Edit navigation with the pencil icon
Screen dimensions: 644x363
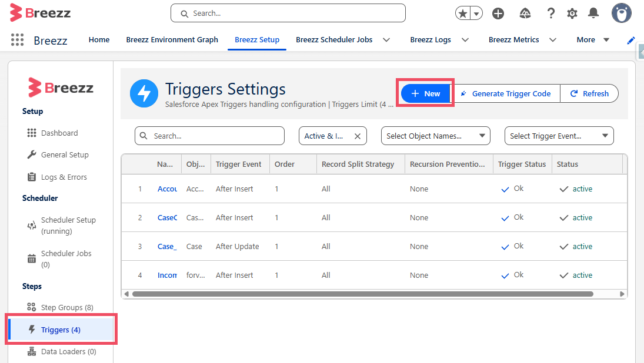click(631, 40)
